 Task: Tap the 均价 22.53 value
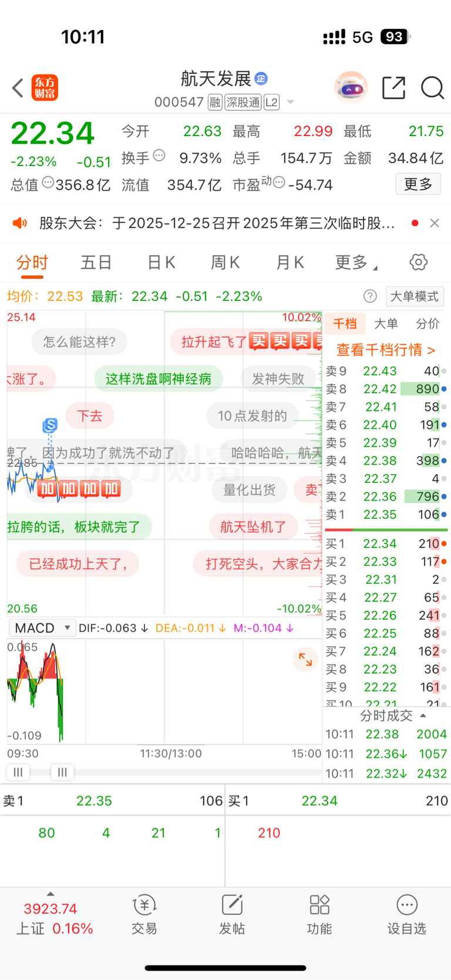click(x=45, y=296)
